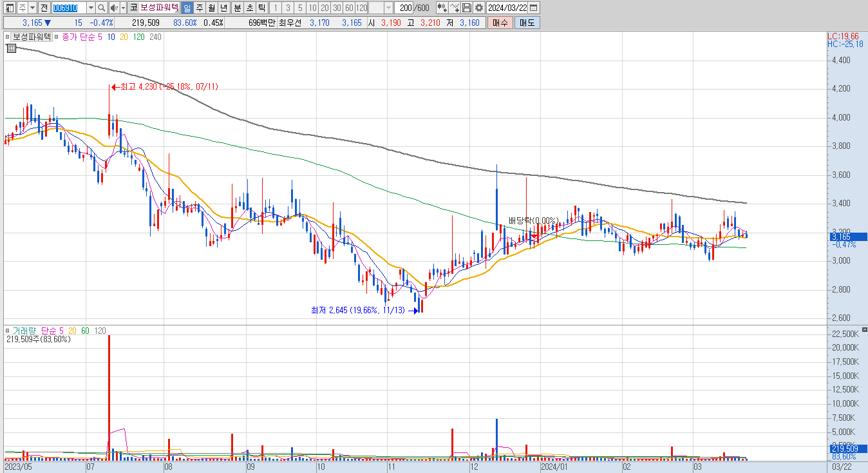This screenshot has height=473, width=868.
Task: Click the 219,509주(83.60%) volume readout
Action: click(38, 339)
